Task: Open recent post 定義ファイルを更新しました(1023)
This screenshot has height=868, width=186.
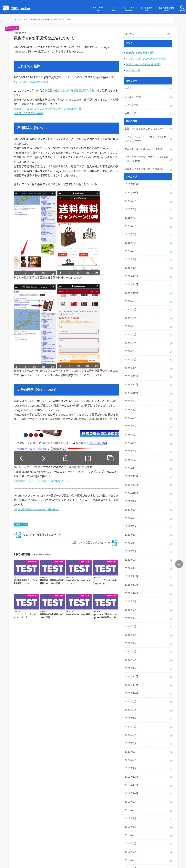Action: pyautogui.click(x=148, y=149)
